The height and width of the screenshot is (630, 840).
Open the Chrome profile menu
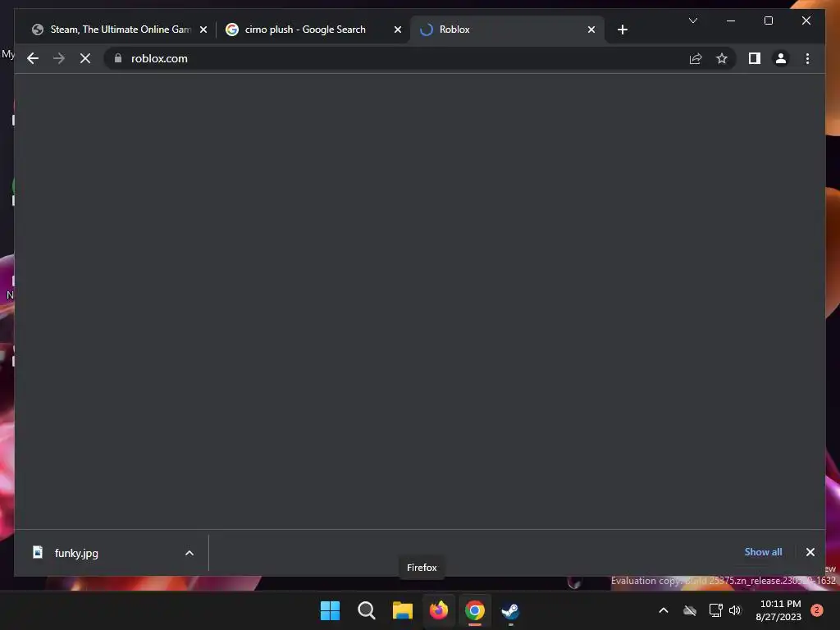click(781, 58)
